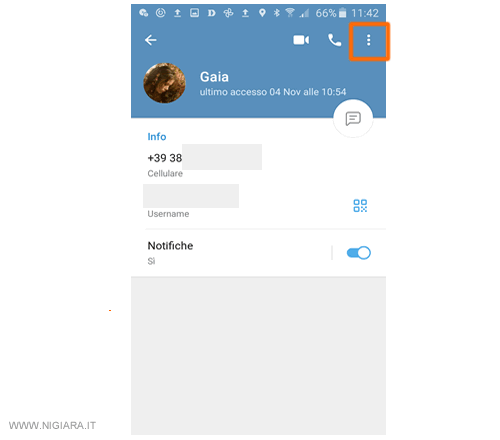
Task: Show the QR code for the username
Action: pyautogui.click(x=360, y=206)
